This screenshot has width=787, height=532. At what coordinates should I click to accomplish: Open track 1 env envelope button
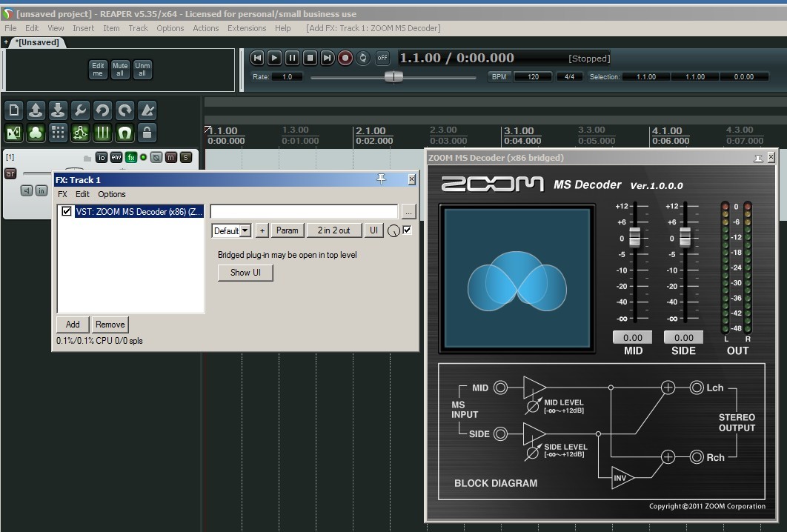[x=116, y=158]
